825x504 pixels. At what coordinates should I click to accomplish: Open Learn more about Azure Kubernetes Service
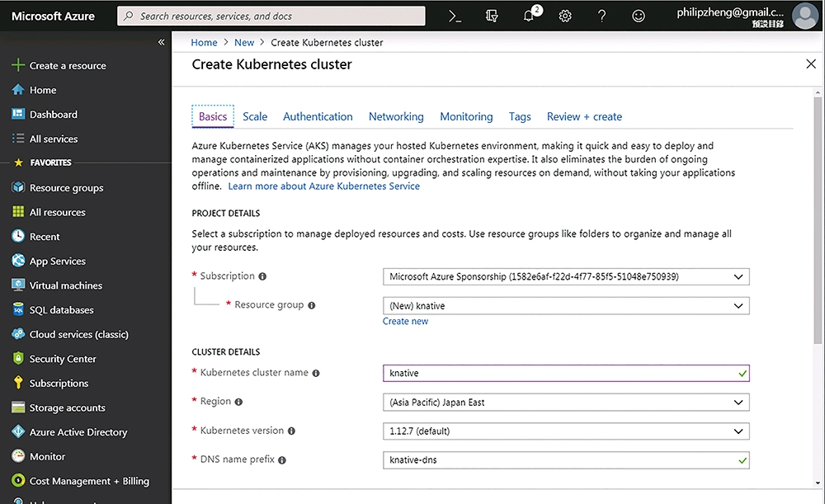click(x=323, y=186)
